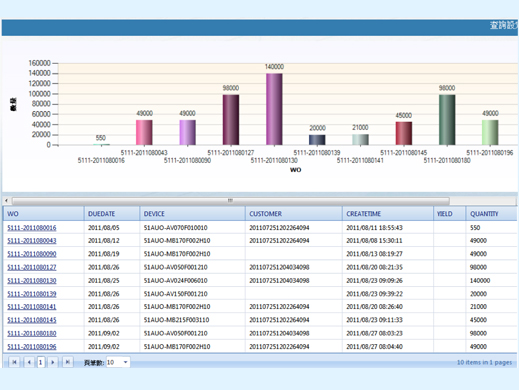Open the page size dropdown showing 10
Viewport: 519px width, 390px height.
pyautogui.click(x=118, y=362)
